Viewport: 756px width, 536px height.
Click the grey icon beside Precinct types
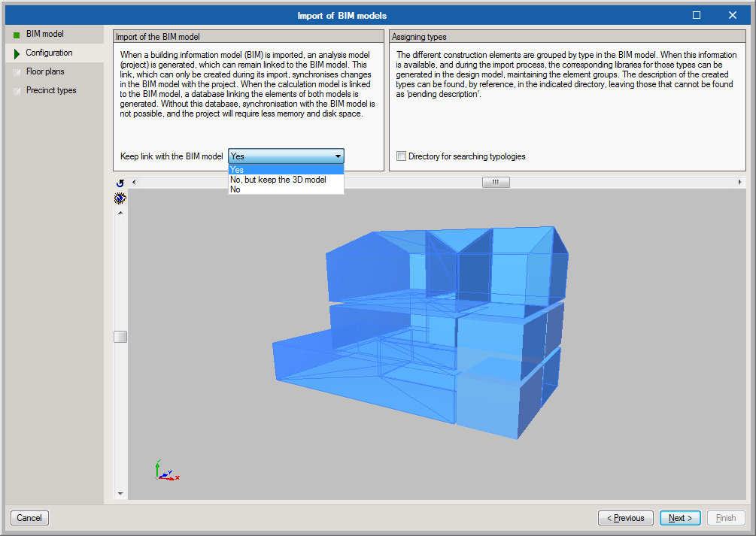click(x=17, y=91)
